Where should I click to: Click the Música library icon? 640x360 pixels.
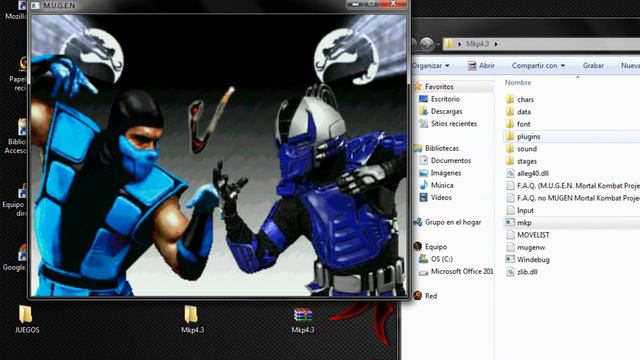click(x=423, y=185)
